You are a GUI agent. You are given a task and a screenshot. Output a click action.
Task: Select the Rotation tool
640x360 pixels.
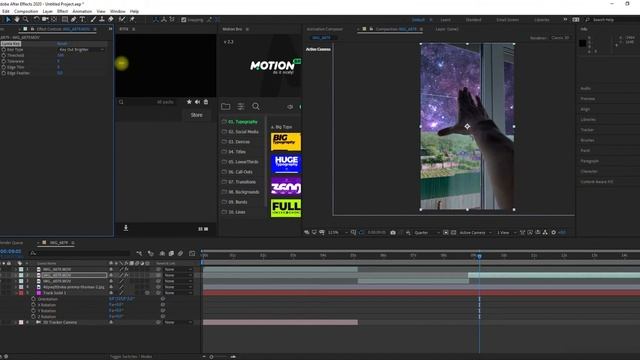(36, 20)
